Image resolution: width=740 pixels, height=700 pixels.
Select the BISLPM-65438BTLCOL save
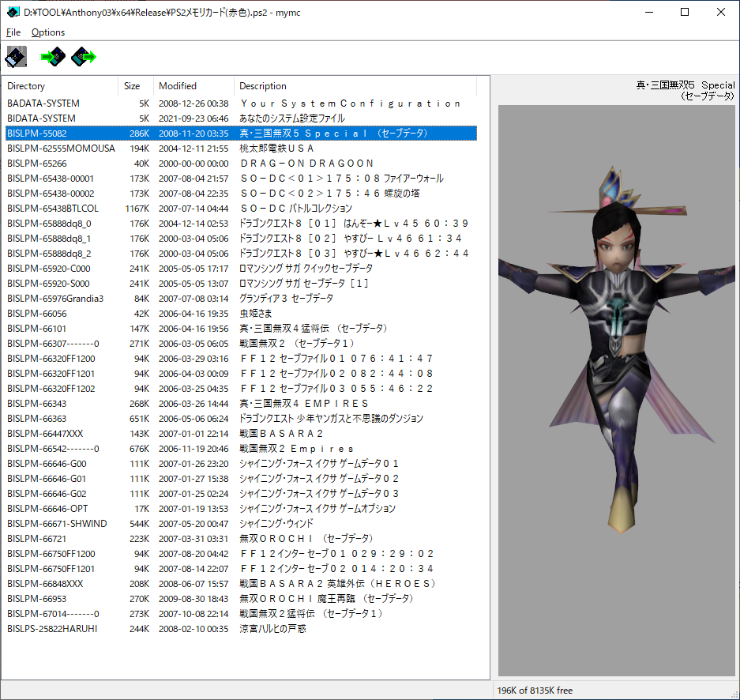point(241,208)
